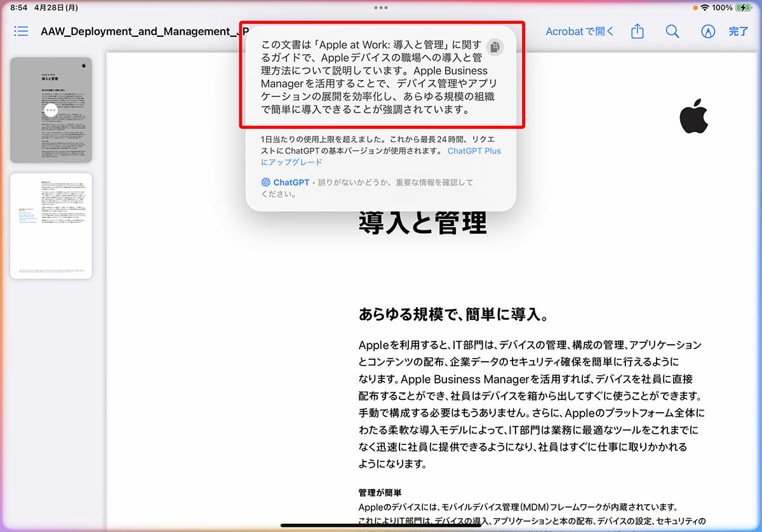Select the second page thumbnail
The width and height of the screenshot is (762, 532).
coord(51,226)
